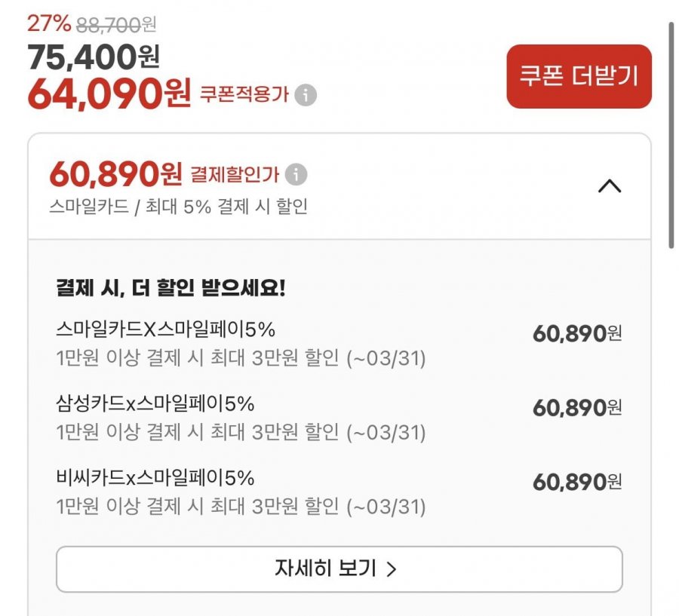Click the info icon beside 쿠폰적용가

point(306,96)
